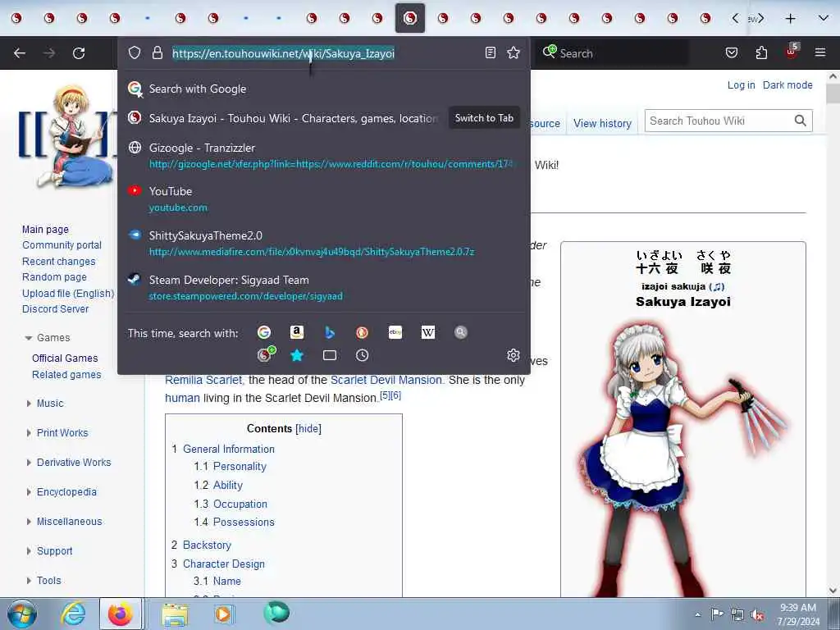Click the Switch to Tab button

pos(484,118)
